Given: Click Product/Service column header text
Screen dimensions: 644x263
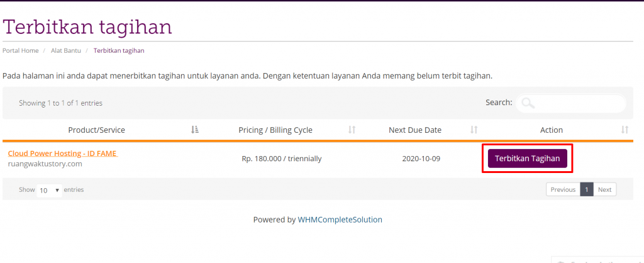Looking at the screenshot, I should coord(96,130).
